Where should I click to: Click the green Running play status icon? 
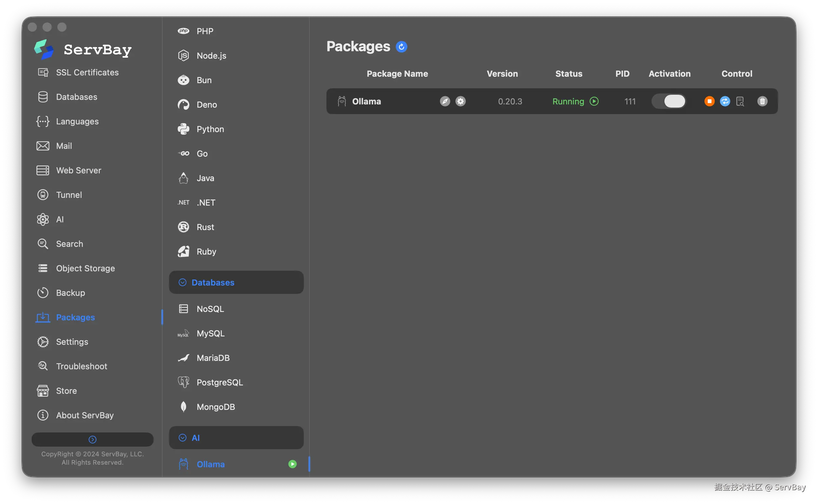click(x=594, y=101)
